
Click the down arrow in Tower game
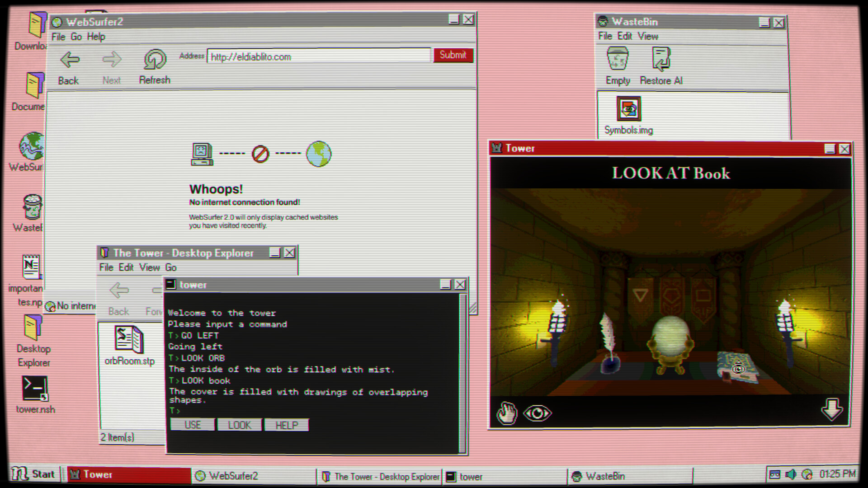pos(831,409)
